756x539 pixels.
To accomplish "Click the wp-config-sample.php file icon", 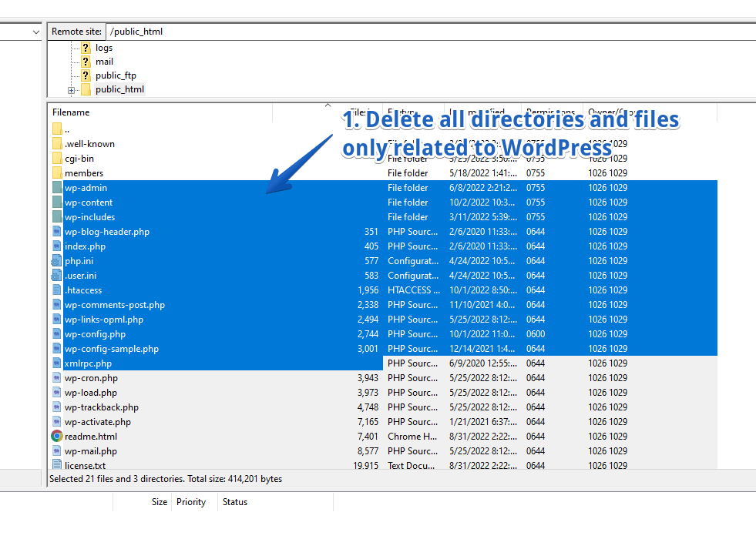I will coord(57,349).
